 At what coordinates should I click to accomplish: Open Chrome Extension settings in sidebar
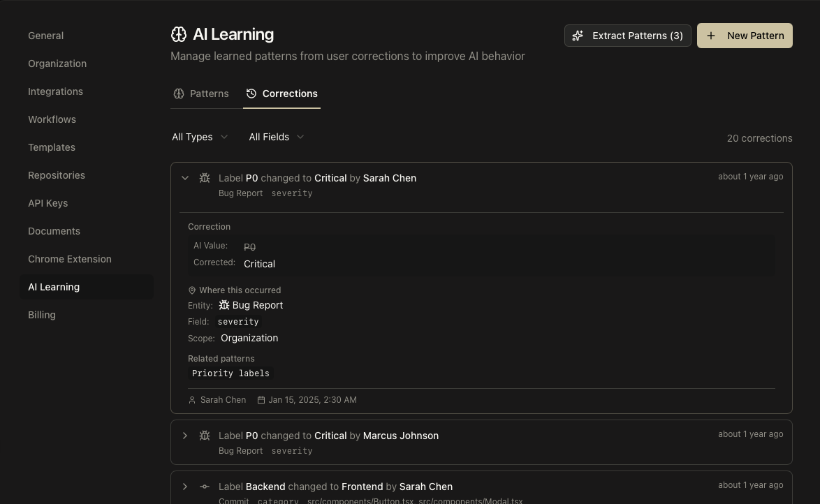[70, 259]
